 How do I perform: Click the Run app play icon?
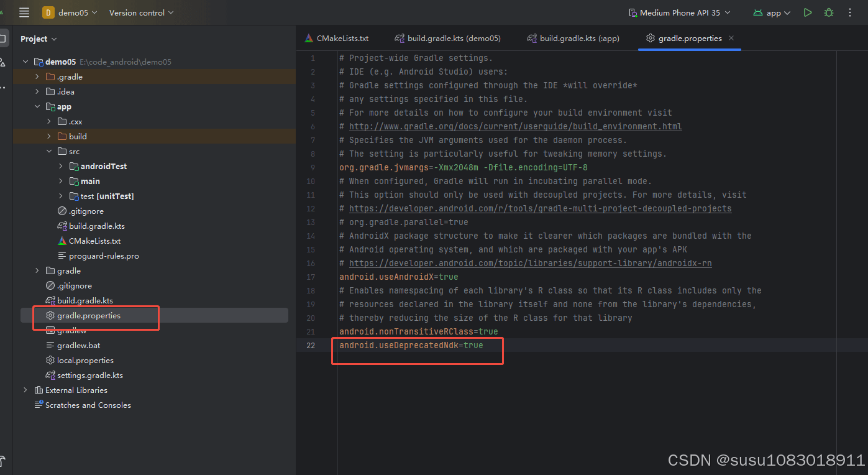pyautogui.click(x=807, y=12)
